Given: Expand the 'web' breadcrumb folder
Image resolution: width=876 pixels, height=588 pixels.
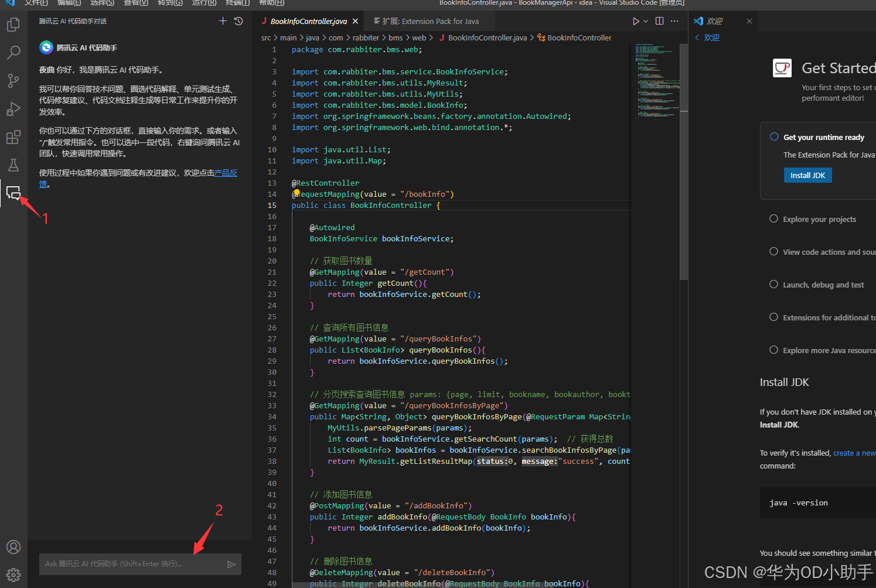Looking at the screenshot, I should (x=419, y=37).
